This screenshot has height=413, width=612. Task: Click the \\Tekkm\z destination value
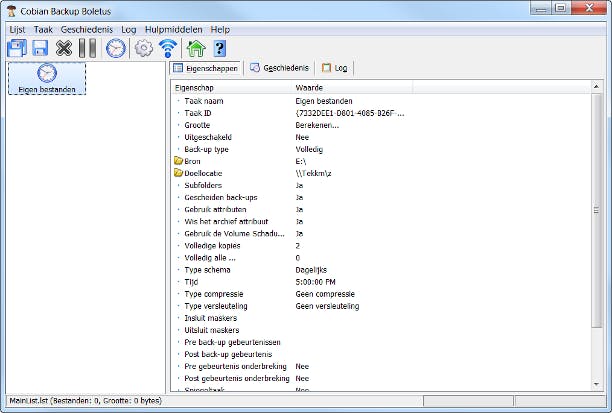pos(313,173)
